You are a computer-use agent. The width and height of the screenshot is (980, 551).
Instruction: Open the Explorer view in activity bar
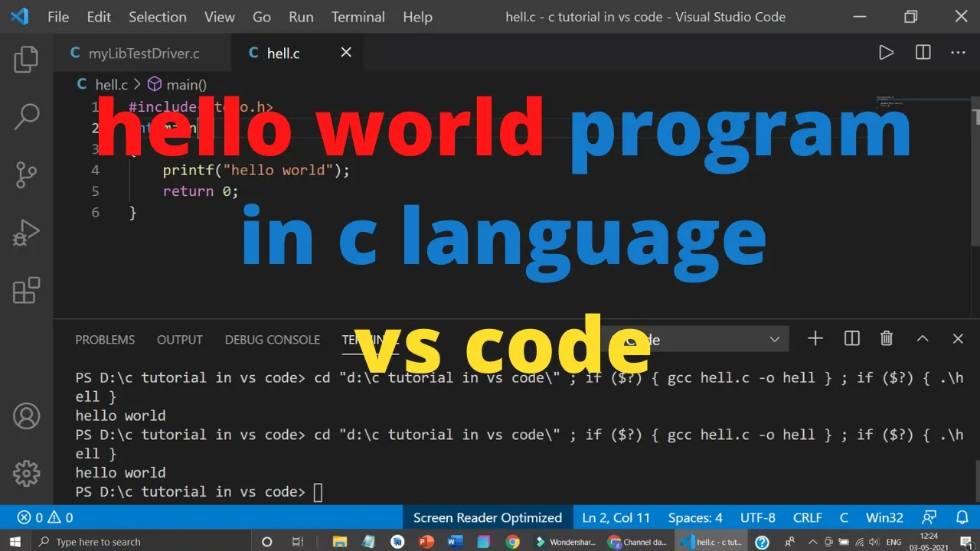(26, 59)
